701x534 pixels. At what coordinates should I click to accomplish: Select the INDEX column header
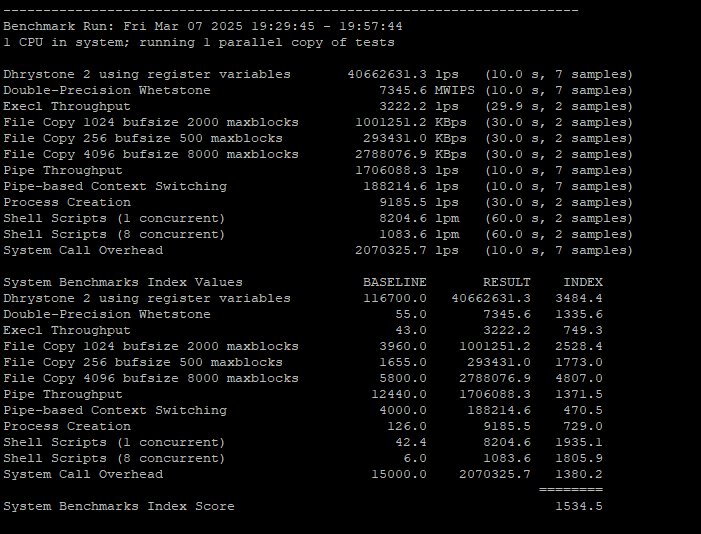pos(582,283)
